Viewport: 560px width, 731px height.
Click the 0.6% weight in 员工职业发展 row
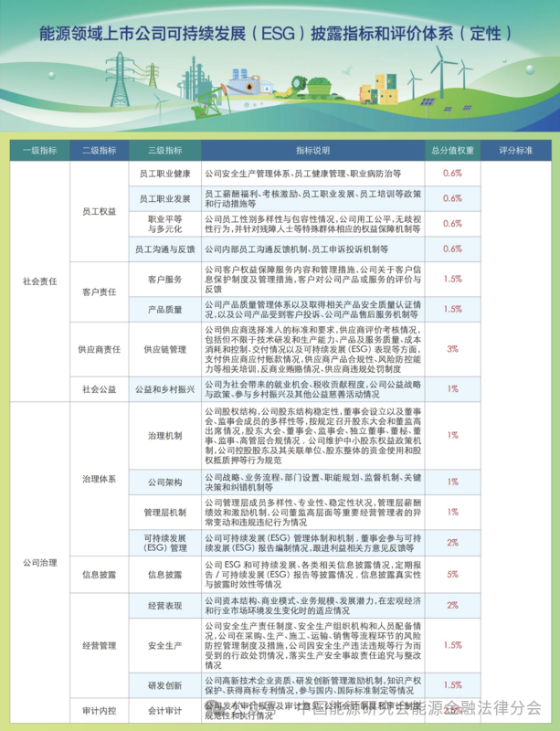452,198
